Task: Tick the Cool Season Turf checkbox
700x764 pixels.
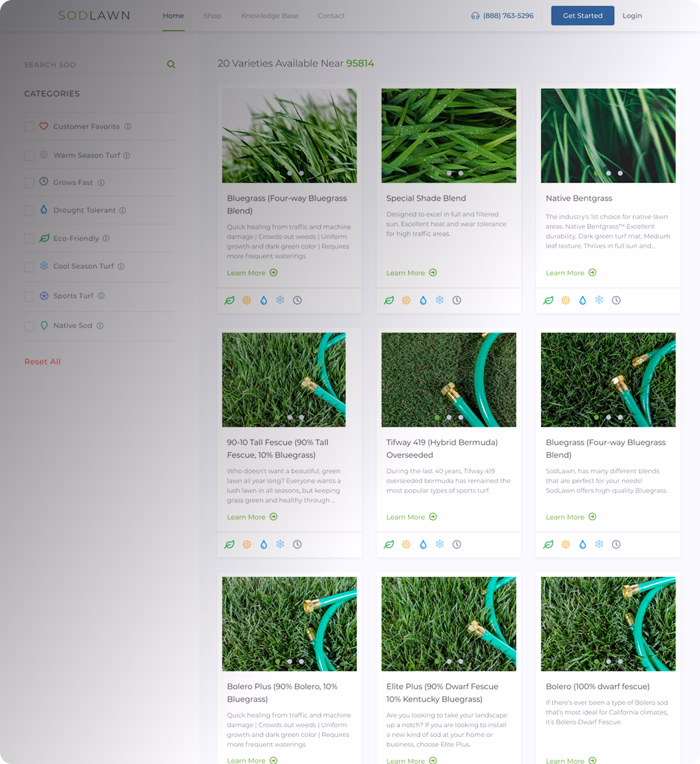Action: (x=29, y=267)
